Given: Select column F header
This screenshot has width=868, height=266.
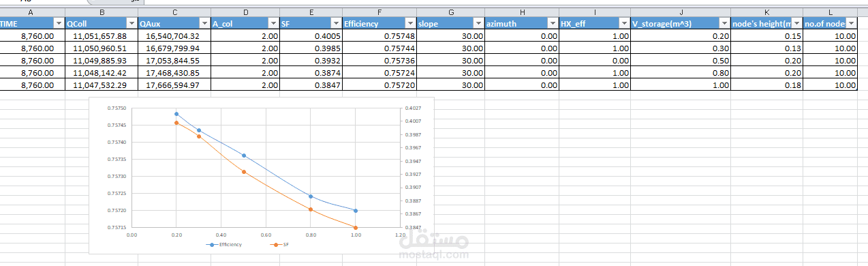Looking at the screenshot, I should click(379, 12).
